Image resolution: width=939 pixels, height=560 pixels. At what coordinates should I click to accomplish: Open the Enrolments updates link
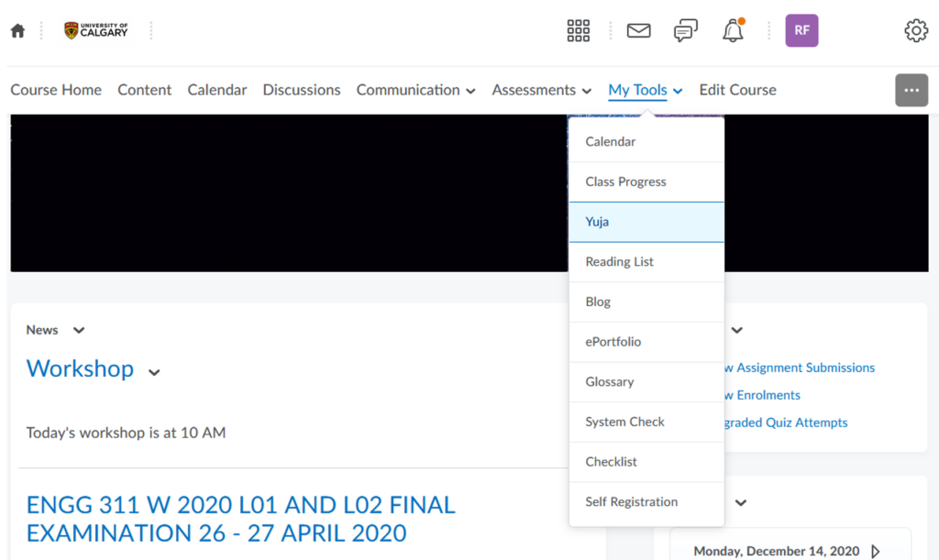[x=762, y=395]
